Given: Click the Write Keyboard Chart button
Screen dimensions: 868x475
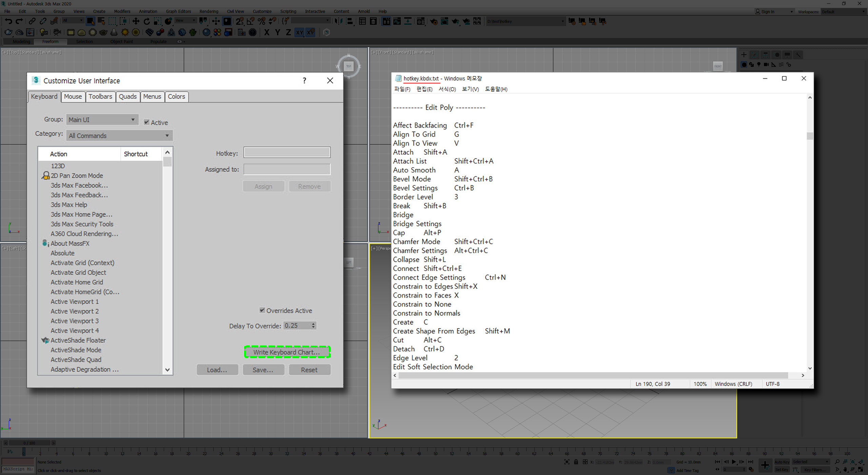Looking at the screenshot, I should 287,352.
